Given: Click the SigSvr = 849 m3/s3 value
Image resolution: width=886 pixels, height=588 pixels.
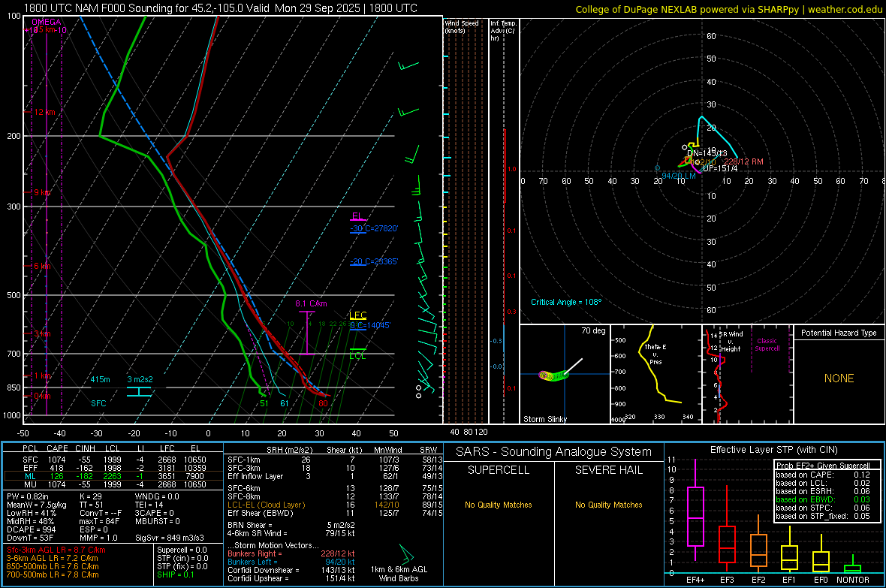Looking at the screenshot, I should pyautogui.click(x=170, y=538).
